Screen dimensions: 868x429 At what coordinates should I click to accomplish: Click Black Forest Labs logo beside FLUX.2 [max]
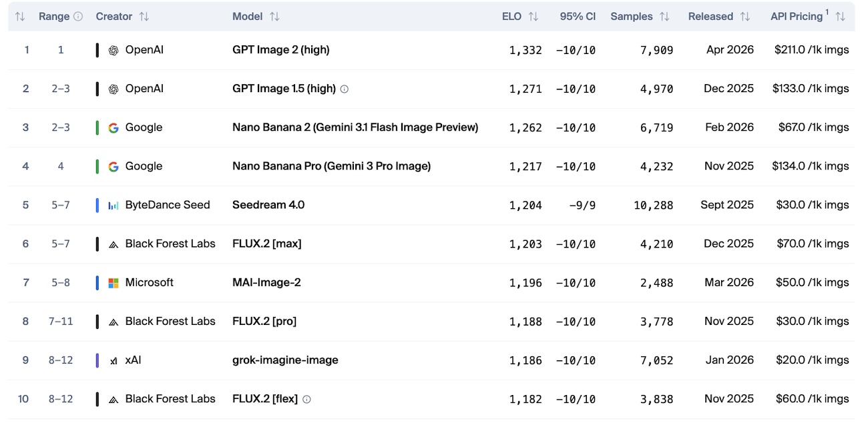tap(114, 244)
